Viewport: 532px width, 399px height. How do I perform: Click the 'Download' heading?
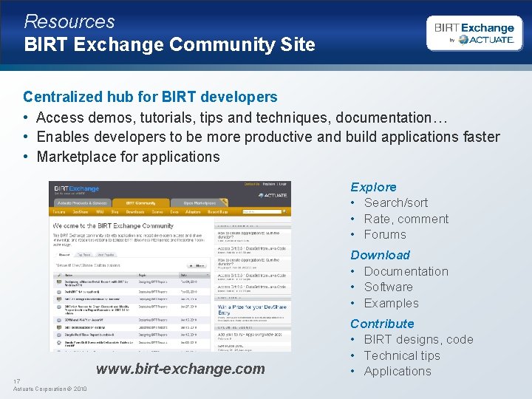click(x=381, y=255)
